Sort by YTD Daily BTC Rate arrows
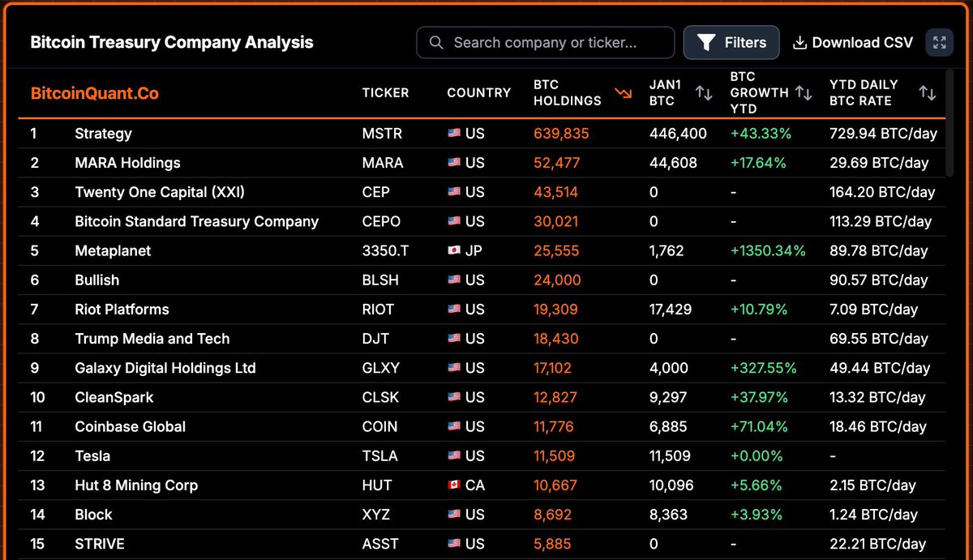The width and height of the screenshot is (973, 560). (x=928, y=92)
